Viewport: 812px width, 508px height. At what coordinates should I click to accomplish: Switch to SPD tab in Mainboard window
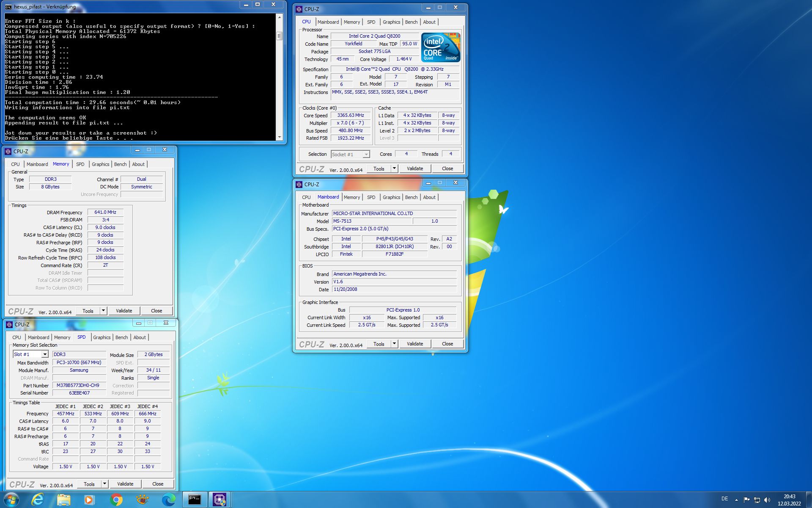point(371,197)
